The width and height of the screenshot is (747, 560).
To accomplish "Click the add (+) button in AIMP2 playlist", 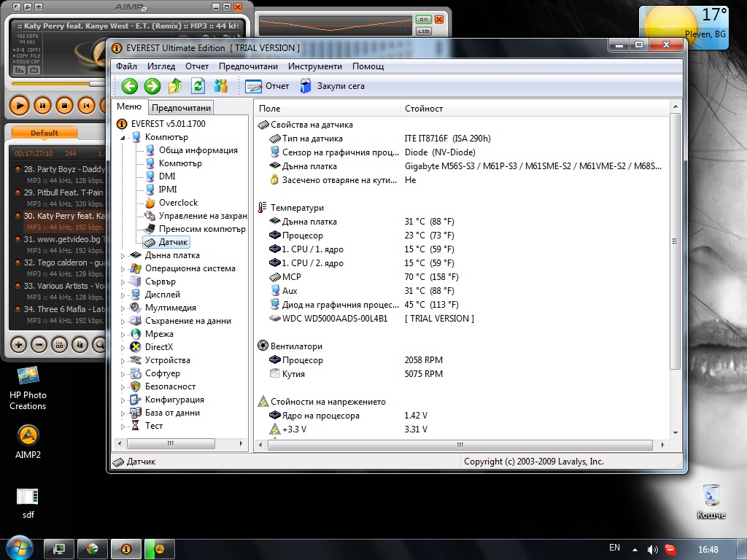I will pyautogui.click(x=18, y=344).
